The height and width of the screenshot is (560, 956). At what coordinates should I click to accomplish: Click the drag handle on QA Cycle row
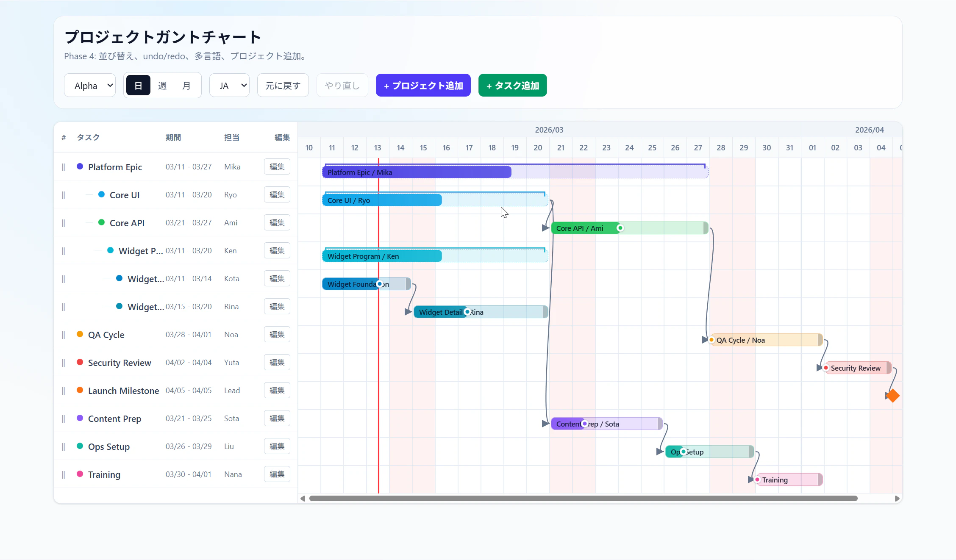(63, 335)
